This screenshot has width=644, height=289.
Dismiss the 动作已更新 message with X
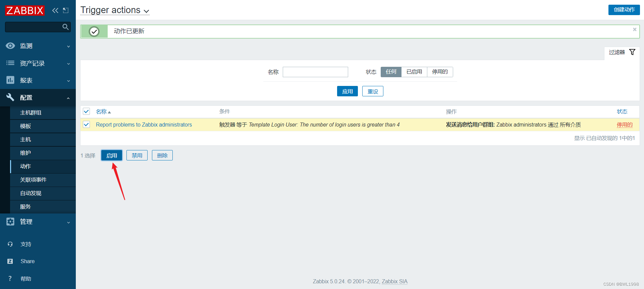tap(635, 30)
